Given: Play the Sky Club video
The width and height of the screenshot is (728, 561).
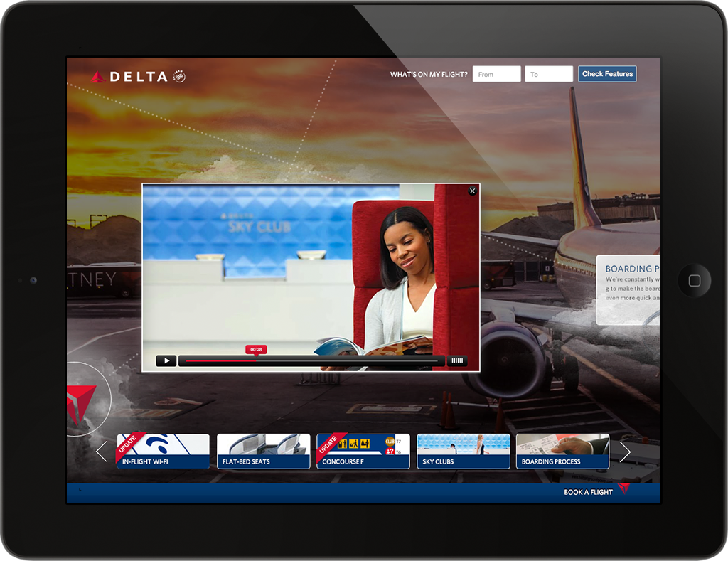Looking at the screenshot, I should click(166, 360).
